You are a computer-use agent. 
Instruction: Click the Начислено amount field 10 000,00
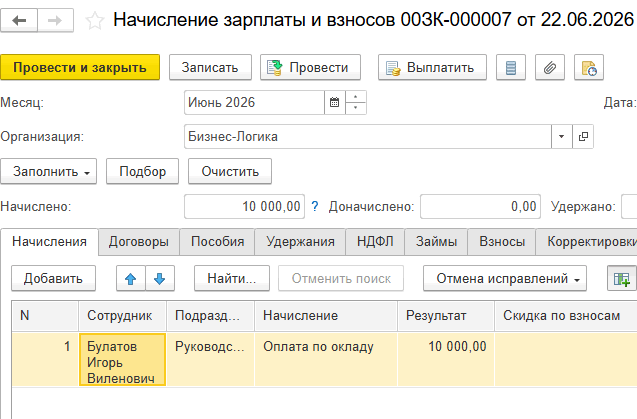point(245,206)
